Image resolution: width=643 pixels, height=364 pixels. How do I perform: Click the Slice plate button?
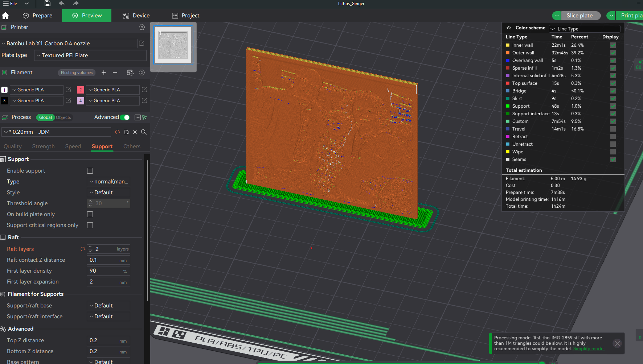tap(581, 15)
